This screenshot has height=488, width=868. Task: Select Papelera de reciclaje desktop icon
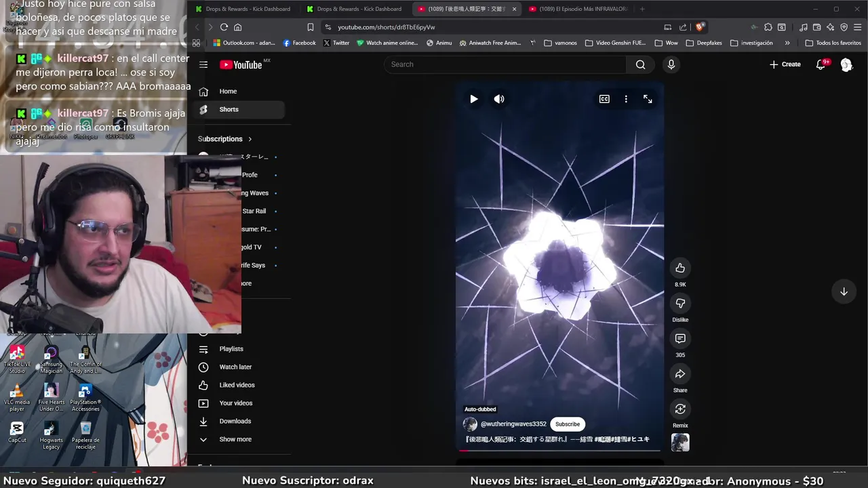tap(85, 435)
